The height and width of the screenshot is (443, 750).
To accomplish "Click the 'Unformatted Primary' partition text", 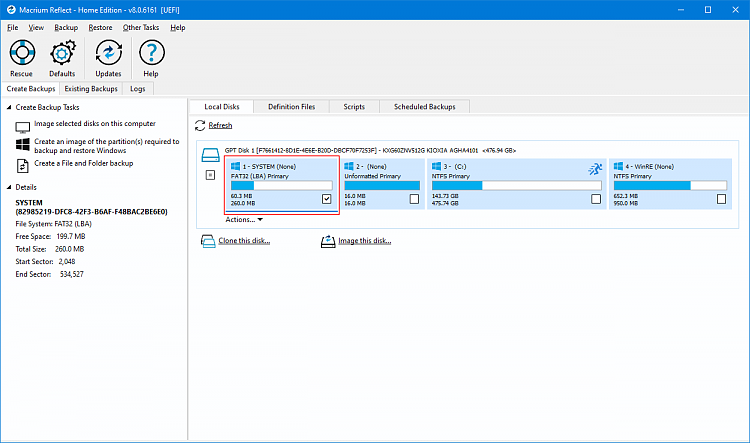I will (373, 176).
